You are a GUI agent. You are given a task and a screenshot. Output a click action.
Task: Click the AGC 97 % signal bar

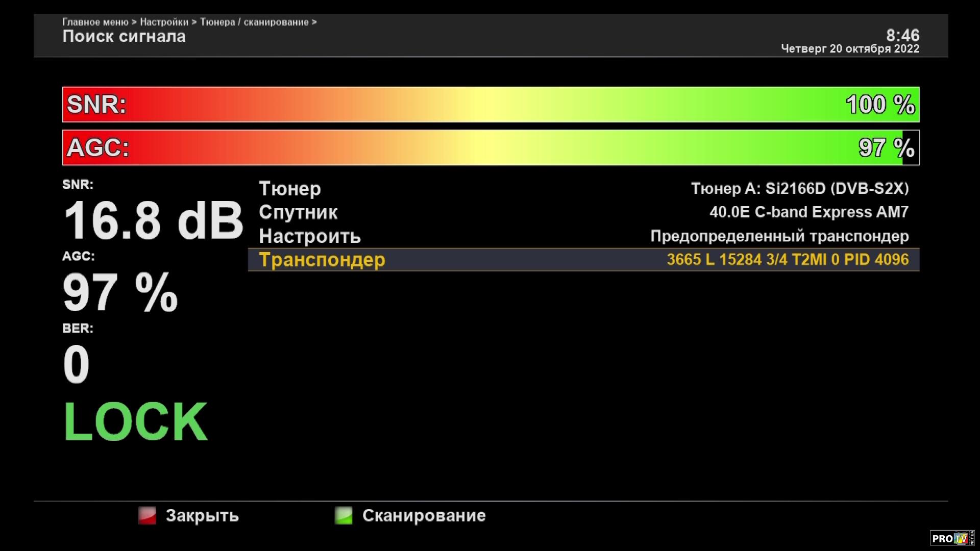click(490, 148)
